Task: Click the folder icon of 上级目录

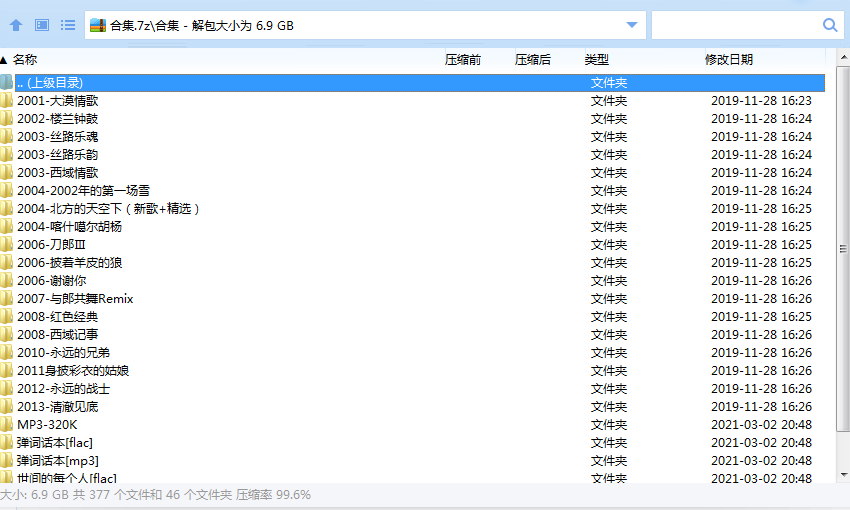Action: click(6, 82)
